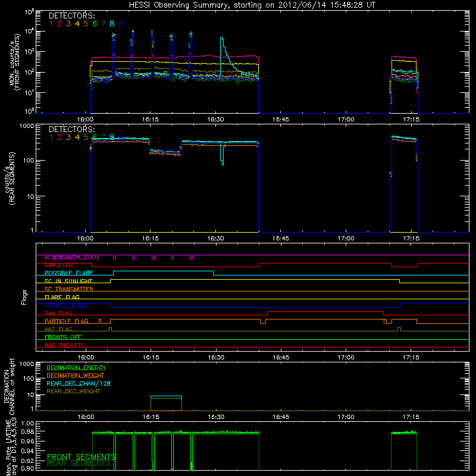Click the 0.94 tick on livetime axis
The width and height of the screenshot is (476, 476).
27,451
